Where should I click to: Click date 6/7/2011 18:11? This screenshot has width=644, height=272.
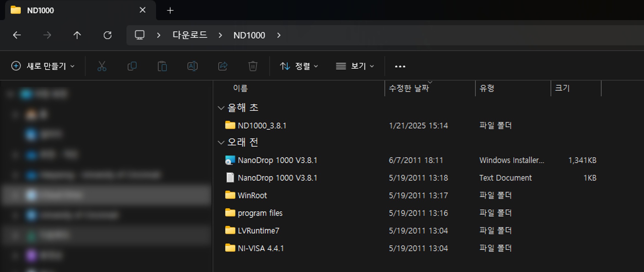coord(416,160)
